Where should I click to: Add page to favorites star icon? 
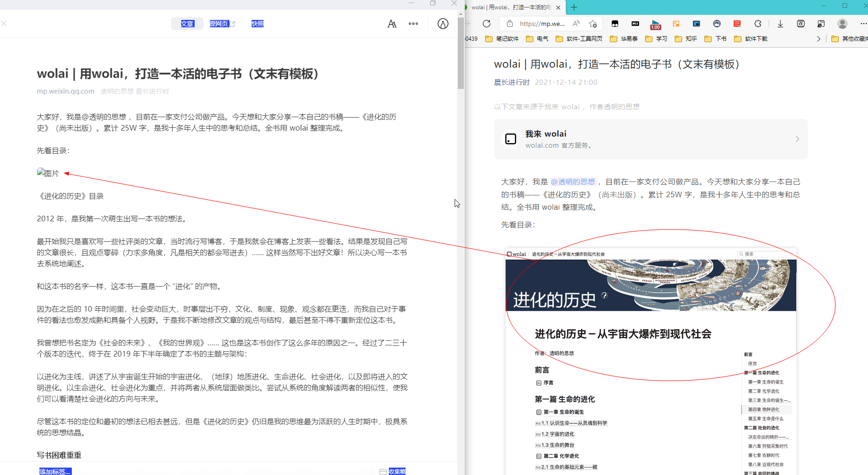pos(593,24)
